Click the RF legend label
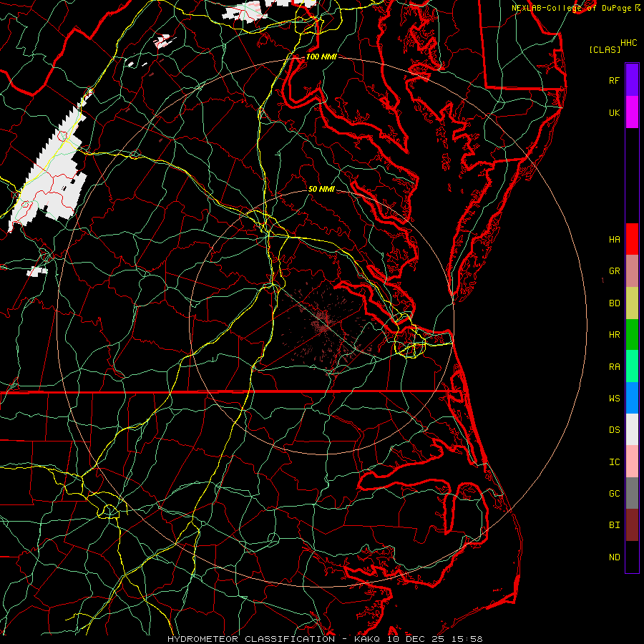 pyautogui.click(x=615, y=80)
